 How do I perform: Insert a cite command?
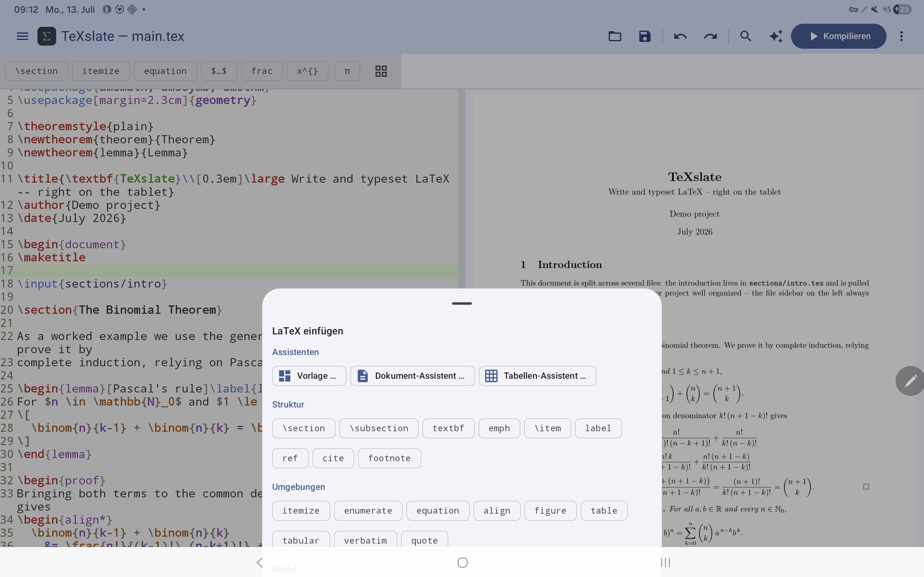pyautogui.click(x=333, y=458)
